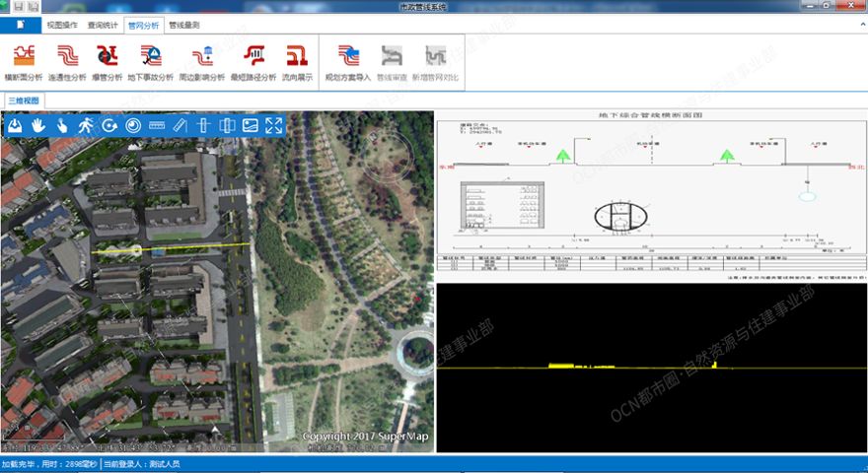
Task: Click the circular-arrow rotate view icon
Action: 109,125
